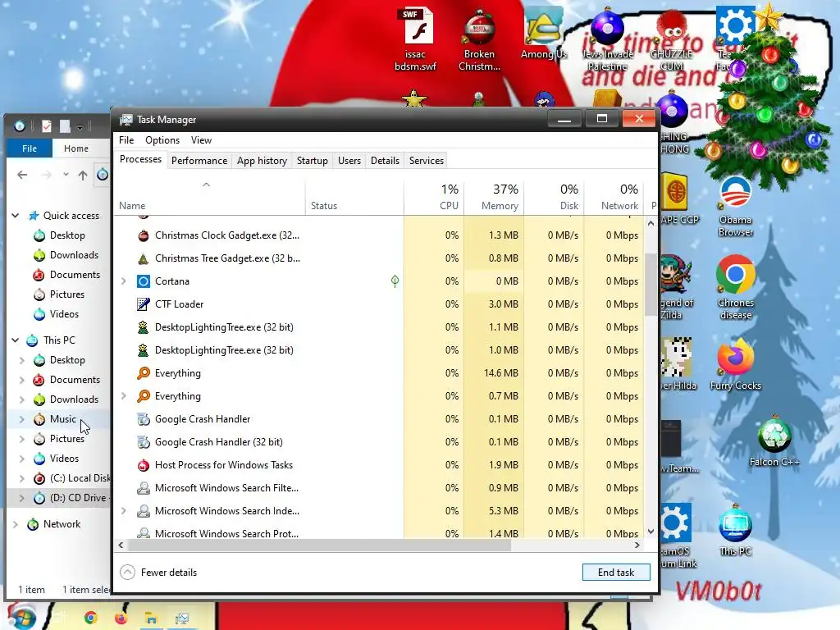This screenshot has height=630, width=840.
Task: Open Task Manager File menu
Action: point(126,139)
